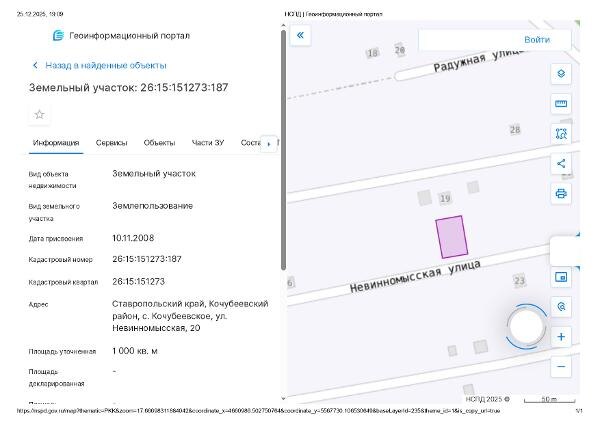Click the Невинномысская улица map label
This screenshot has width=600, height=424.
[415, 276]
